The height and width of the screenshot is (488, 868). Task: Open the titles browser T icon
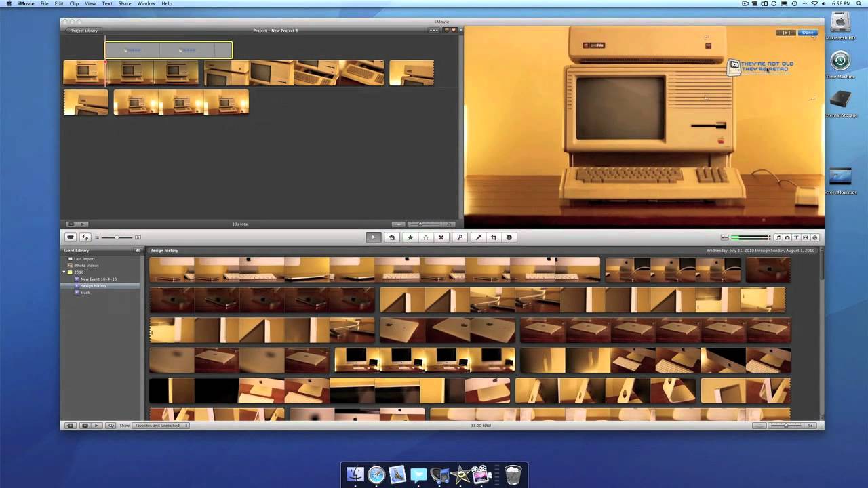pyautogui.click(x=797, y=237)
